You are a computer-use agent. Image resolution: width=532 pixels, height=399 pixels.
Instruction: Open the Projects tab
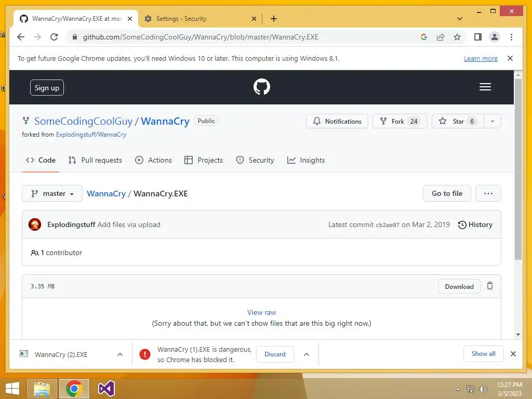[x=204, y=160]
